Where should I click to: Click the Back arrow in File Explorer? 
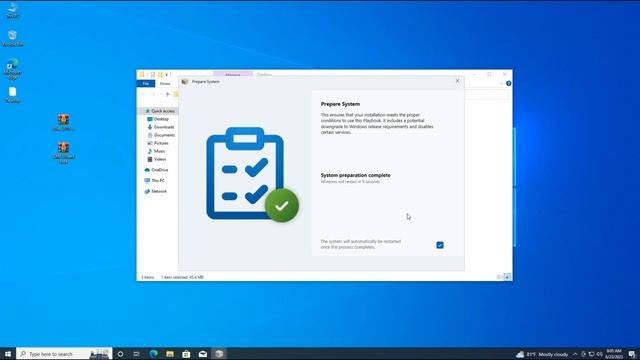[x=143, y=94]
